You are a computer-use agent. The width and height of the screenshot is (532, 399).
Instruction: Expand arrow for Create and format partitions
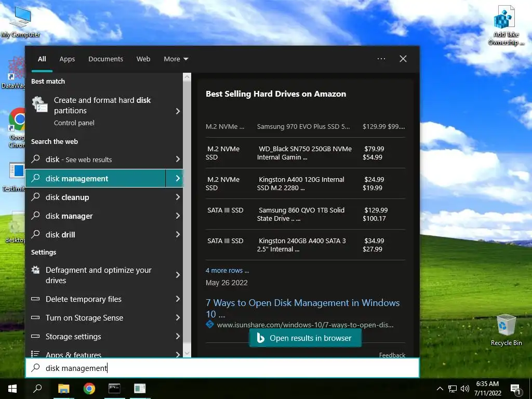[x=178, y=111]
